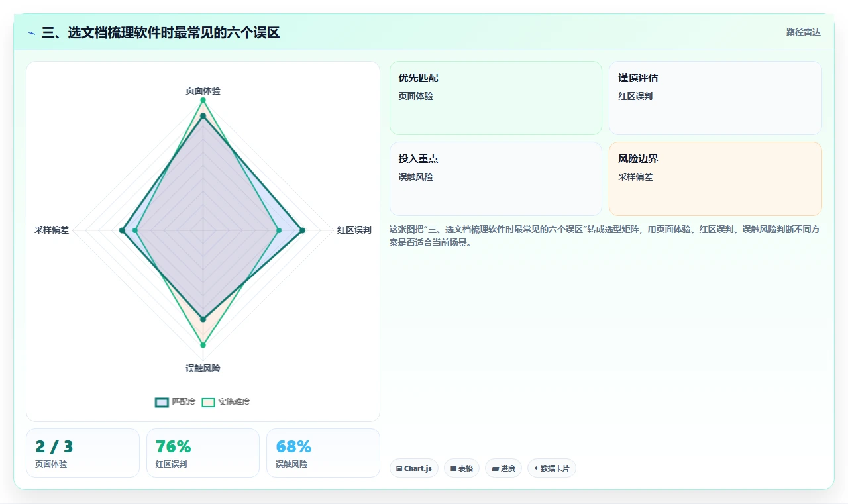Click the 表格 tag chip
This screenshot has width=848, height=504.
tap(462, 468)
